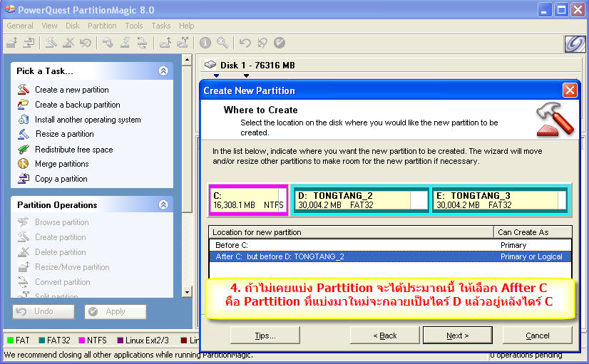Click the PowerQuest logo in toolbar corner
The image size is (589, 364).
[x=575, y=43]
